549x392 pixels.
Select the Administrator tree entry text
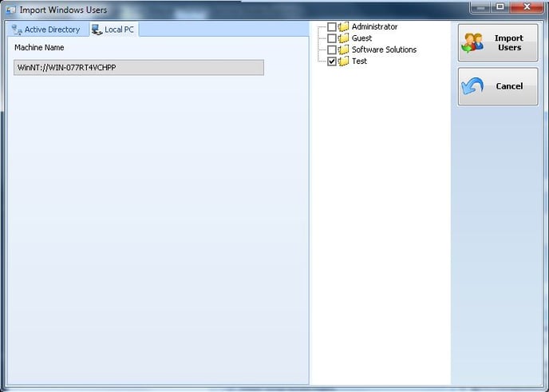tap(374, 26)
